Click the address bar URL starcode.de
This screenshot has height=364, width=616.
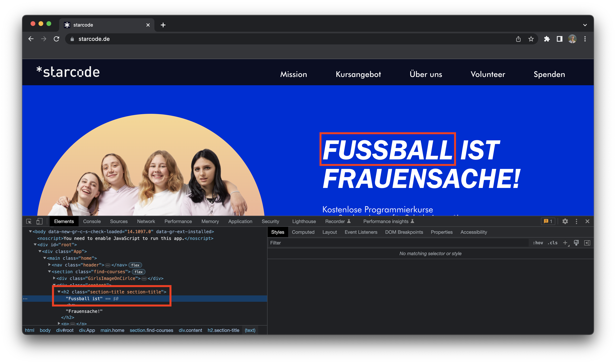pyautogui.click(x=94, y=39)
